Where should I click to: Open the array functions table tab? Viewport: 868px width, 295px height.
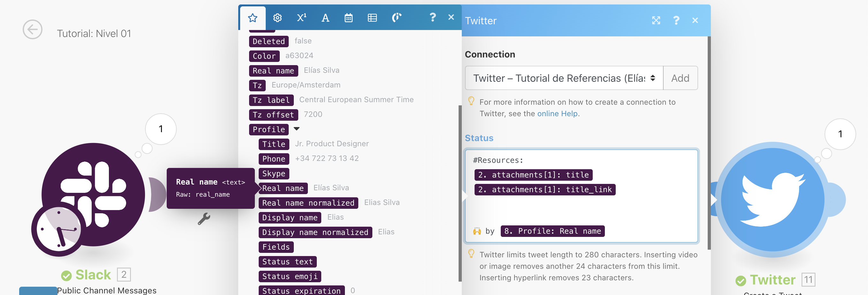[x=372, y=18]
